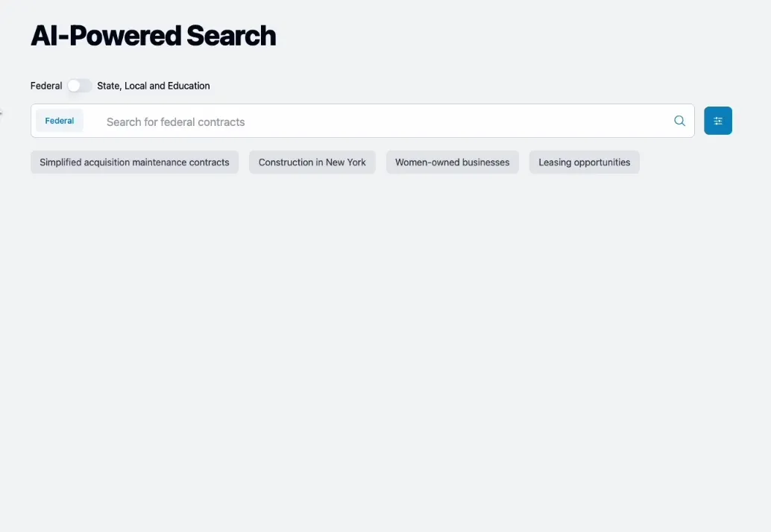
Task: Select the Federal label left of the toggle
Action: [x=45, y=86]
